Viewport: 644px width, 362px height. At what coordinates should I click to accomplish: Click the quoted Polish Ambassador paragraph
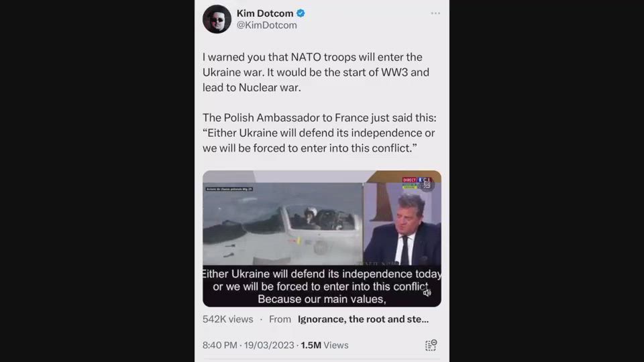coord(319,133)
